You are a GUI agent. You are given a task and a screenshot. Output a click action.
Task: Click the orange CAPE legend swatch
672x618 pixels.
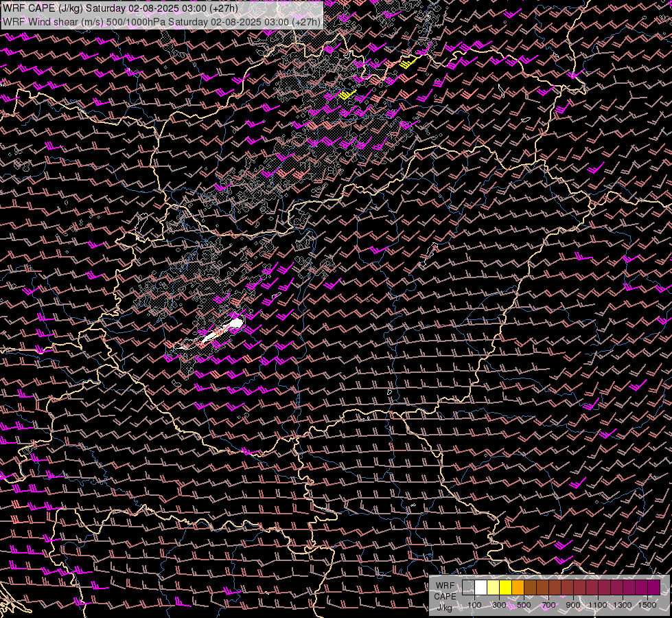[518, 588]
